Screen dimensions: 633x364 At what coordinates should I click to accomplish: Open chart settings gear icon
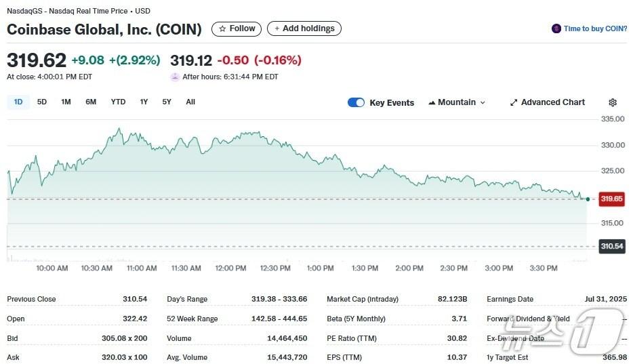[613, 102]
